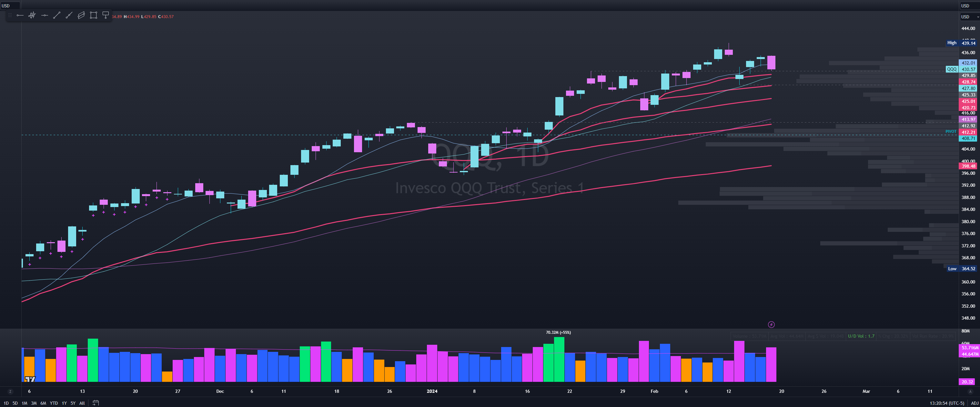The width and height of the screenshot is (980, 407).
Task: Select the extended ray line tool
Action: pyautogui.click(x=69, y=15)
